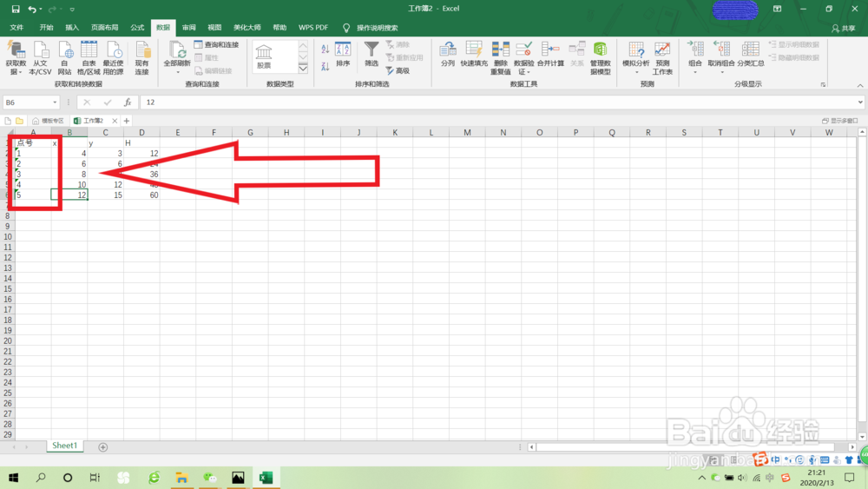The width and height of the screenshot is (868, 489).
Task: Open 管理数据模型 data model icon
Action: tap(600, 57)
